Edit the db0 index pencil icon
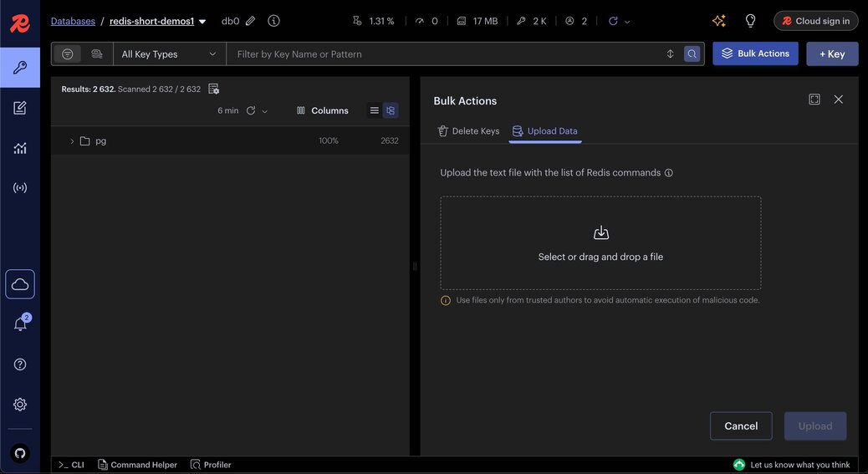 [x=250, y=21]
